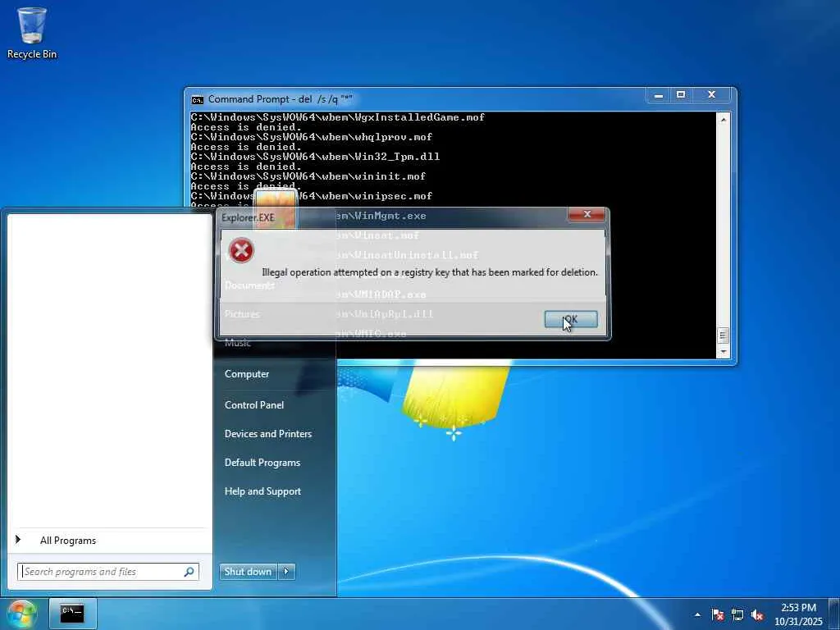Open Computer from the Start menu
This screenshot has height=630, width=840.
tap(247, 374)
